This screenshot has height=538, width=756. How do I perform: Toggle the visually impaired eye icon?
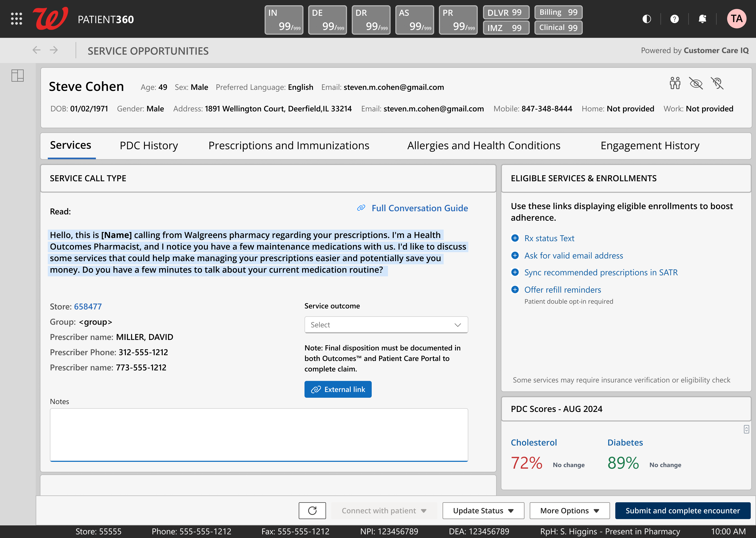pyautogui.click(x=696, y=83)
